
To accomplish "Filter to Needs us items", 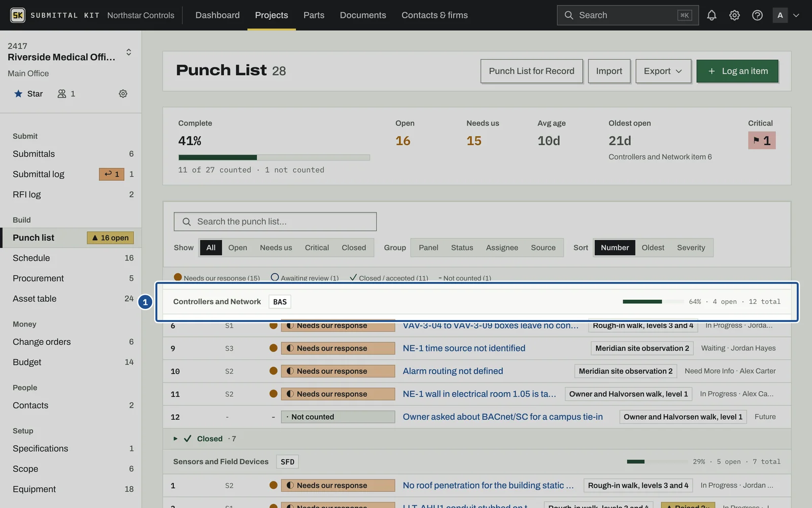I will 276,247.
